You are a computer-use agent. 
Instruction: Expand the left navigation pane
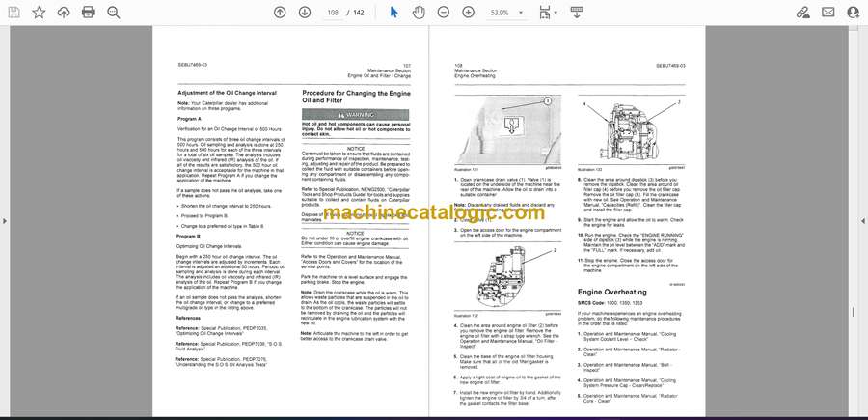[x=5, y=221]
